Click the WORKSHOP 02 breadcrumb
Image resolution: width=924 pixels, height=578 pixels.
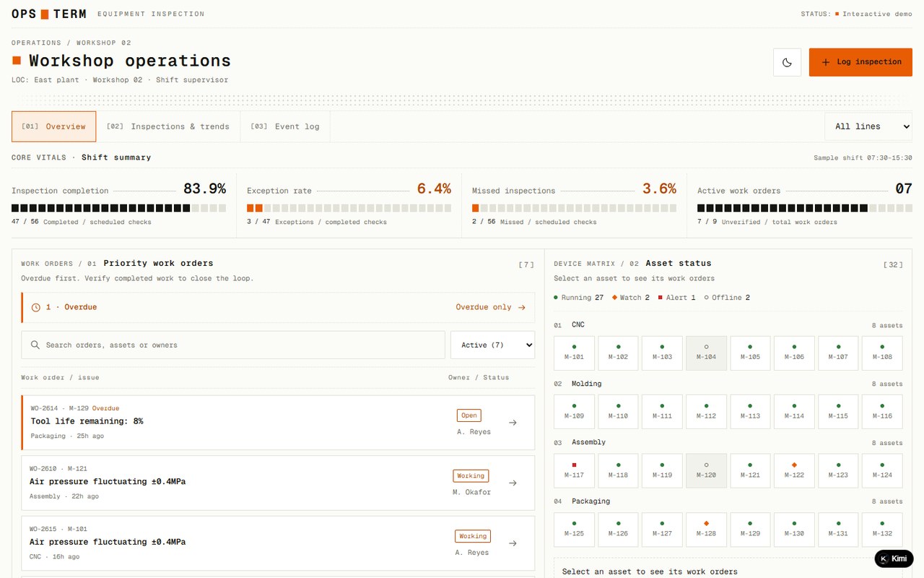pos(104,43)
